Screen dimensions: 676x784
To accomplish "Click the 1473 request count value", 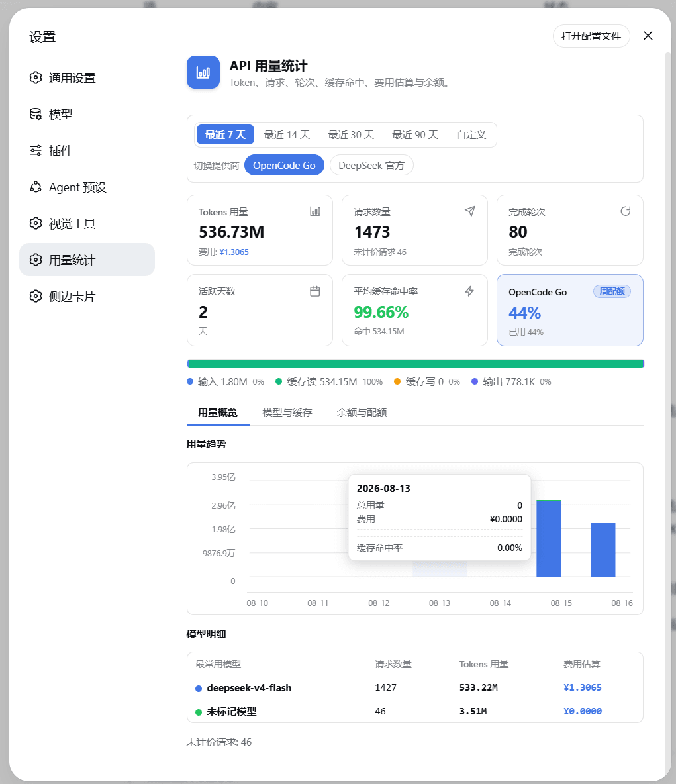I will [372, 232].
